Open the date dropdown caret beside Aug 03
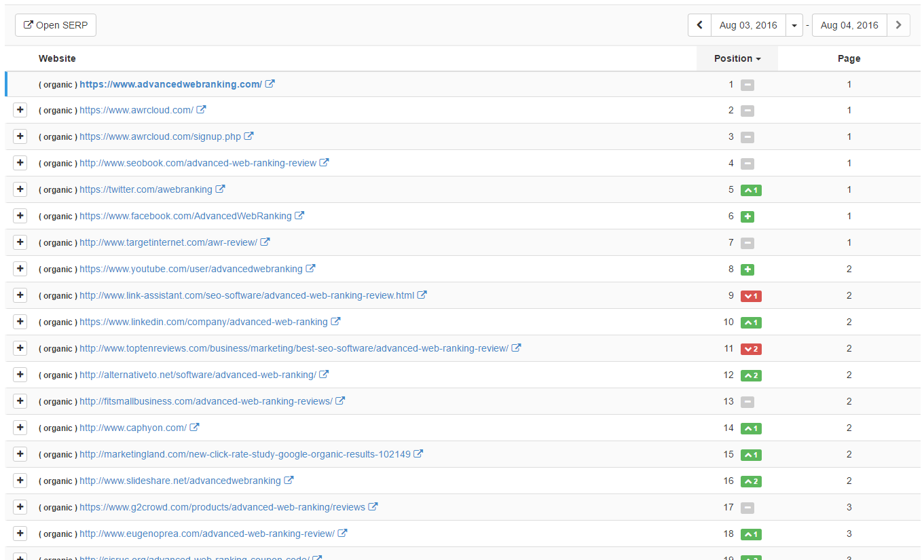The width and height of the screenshot is (924, 560). pyautogui.click(x=794, y=25)
